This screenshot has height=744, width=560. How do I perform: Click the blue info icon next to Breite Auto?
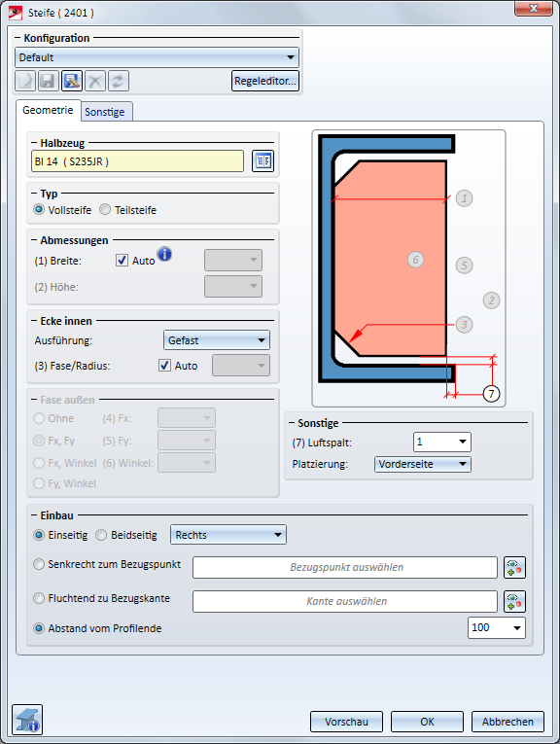[x=164, y=255]
